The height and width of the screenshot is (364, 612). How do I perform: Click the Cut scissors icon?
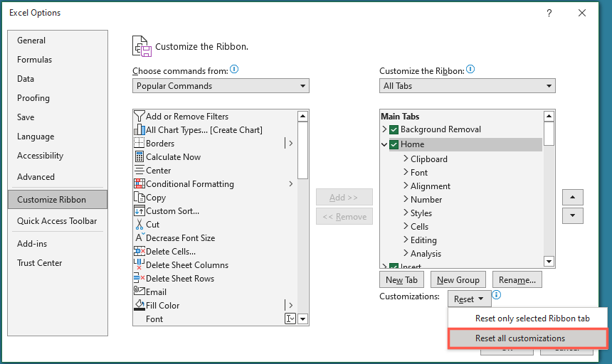pos(139,224)
